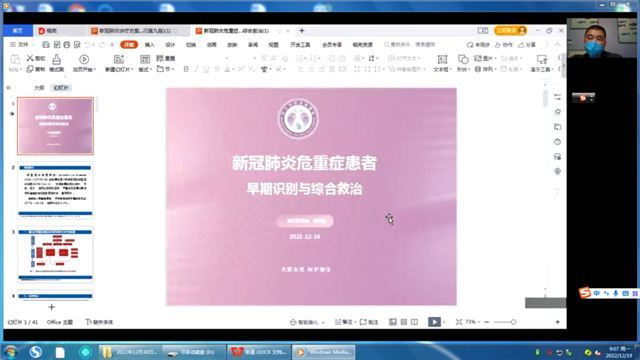Expand the slide layout dropdown

click(x=145, y=69)
